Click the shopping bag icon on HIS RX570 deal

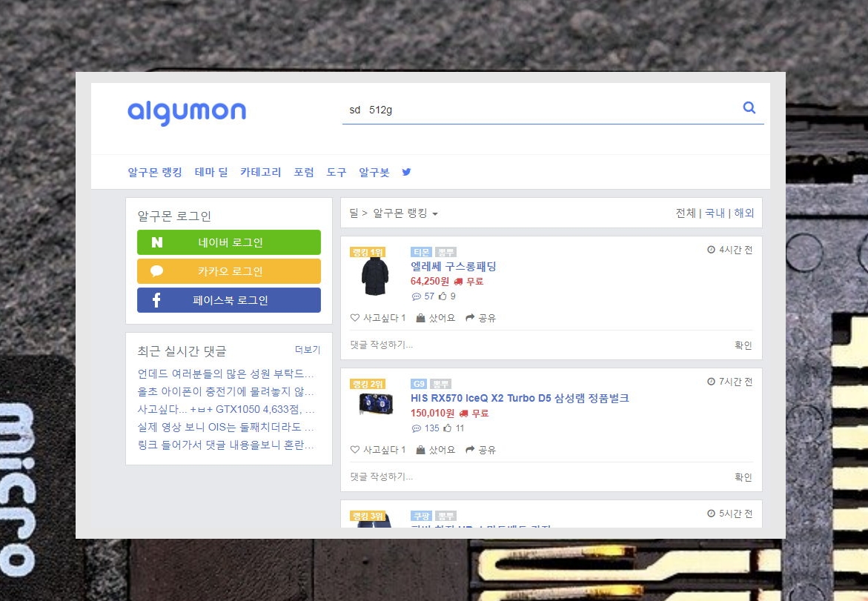coord(421,449)
